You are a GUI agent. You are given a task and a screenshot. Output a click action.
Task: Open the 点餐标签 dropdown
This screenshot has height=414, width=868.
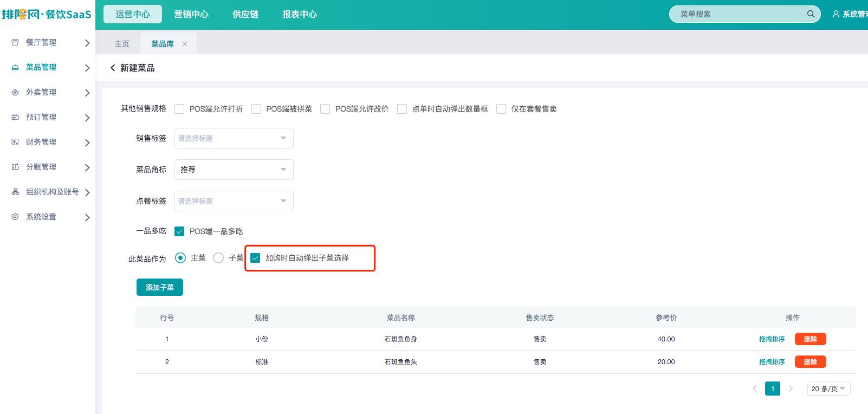(234, 201)
